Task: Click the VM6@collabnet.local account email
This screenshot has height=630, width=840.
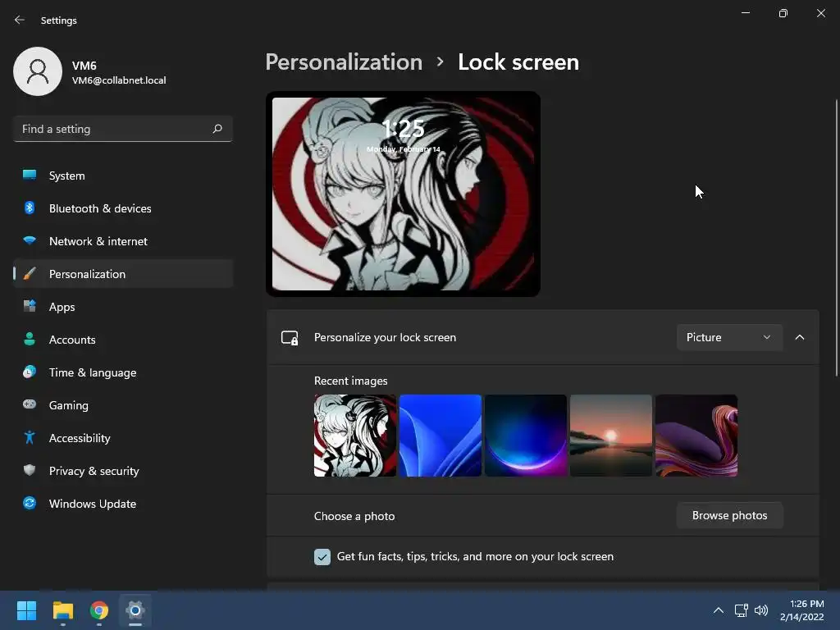Action: [x=119, y=80]
